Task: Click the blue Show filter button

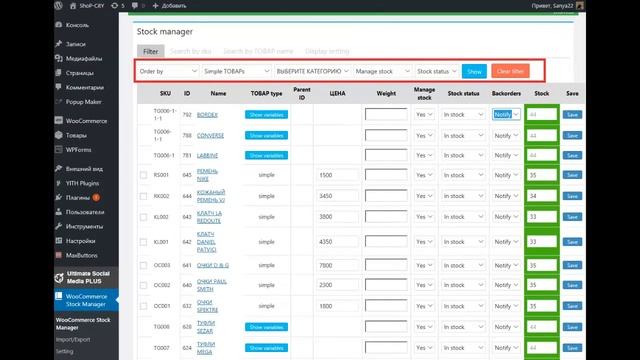Action: point(474,71)
